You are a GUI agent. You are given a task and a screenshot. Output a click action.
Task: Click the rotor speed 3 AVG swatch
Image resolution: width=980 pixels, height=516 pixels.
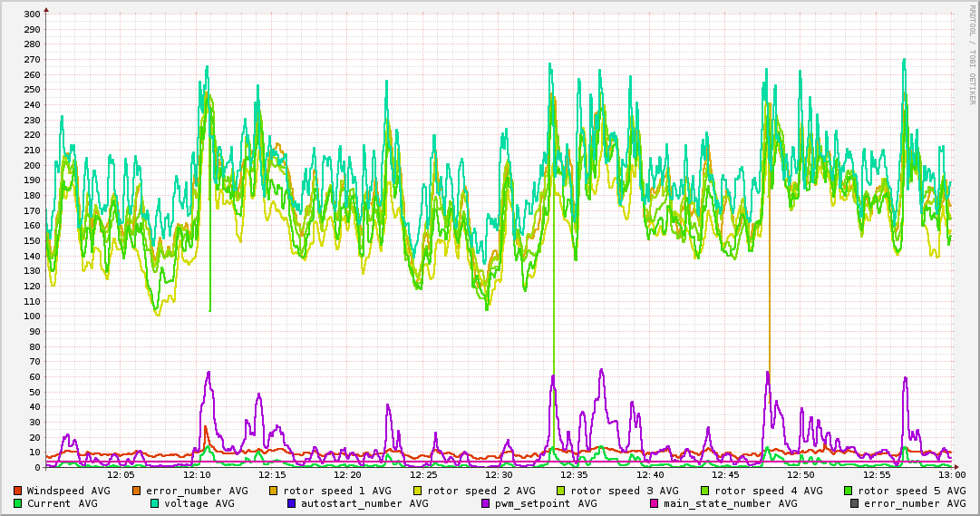(562, 491)
